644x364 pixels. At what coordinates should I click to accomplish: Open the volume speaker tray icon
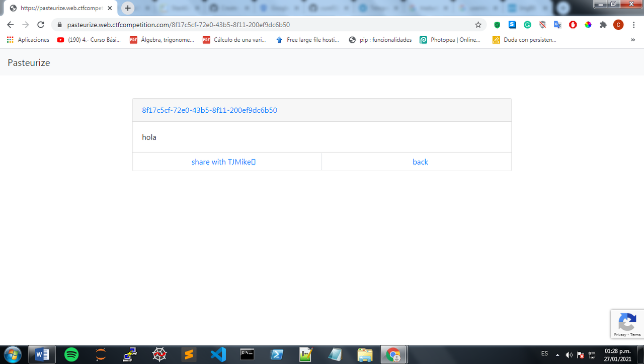[x=569, y=354]
